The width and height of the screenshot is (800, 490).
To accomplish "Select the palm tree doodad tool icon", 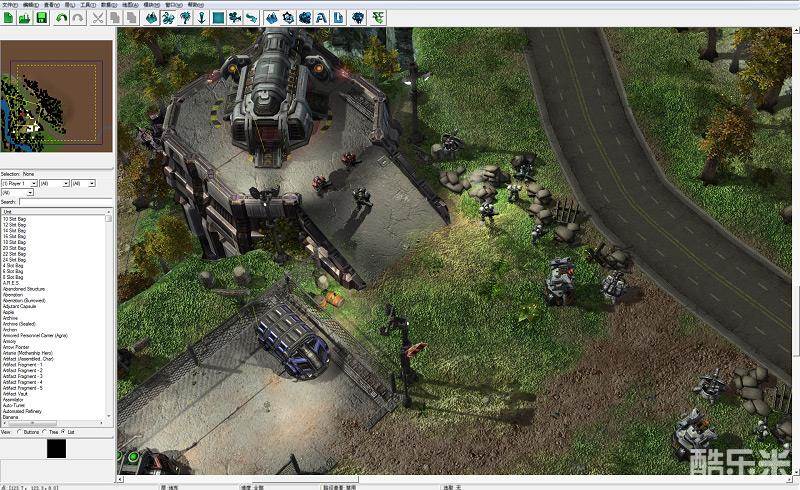I will click(185, 18).
